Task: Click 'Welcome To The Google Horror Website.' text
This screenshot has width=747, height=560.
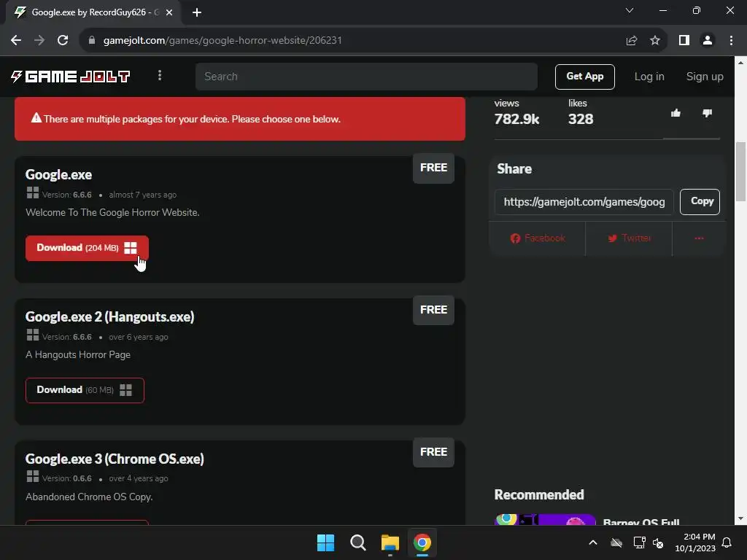Action: 112,212
